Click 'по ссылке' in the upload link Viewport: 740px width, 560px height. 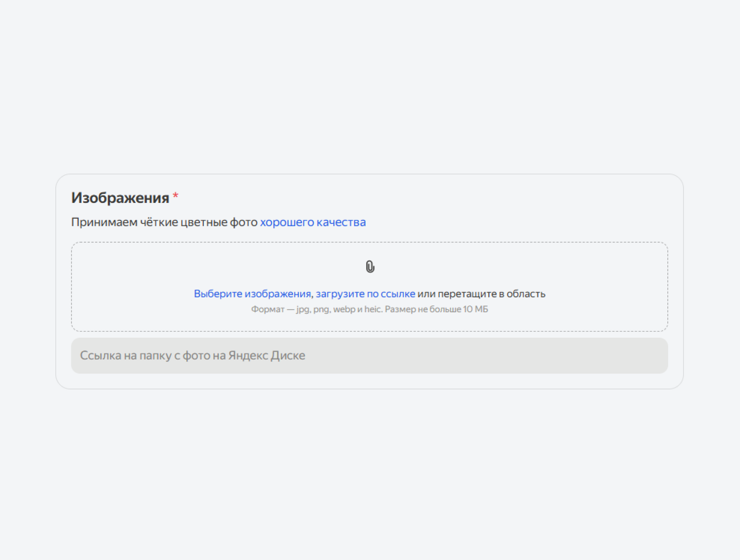coord(391,294)
